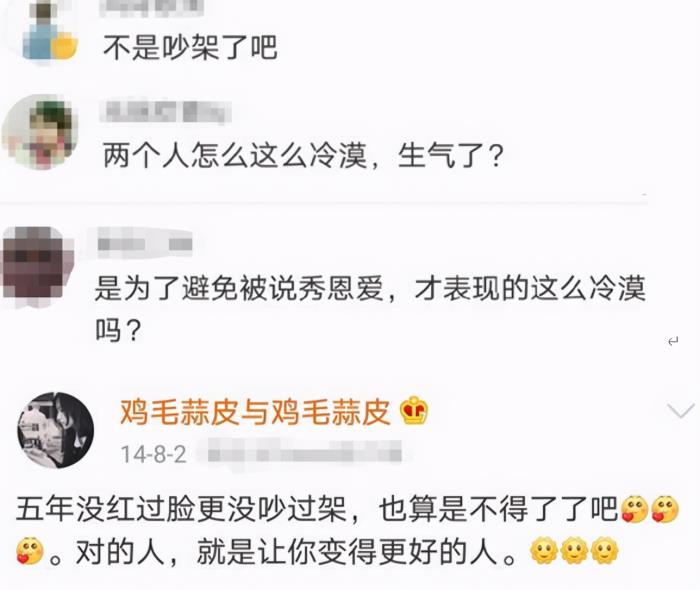Viewport: 700px width, 590px height.
Task: Click the blurred username of third commenter
Action: [x=145, y=244]
